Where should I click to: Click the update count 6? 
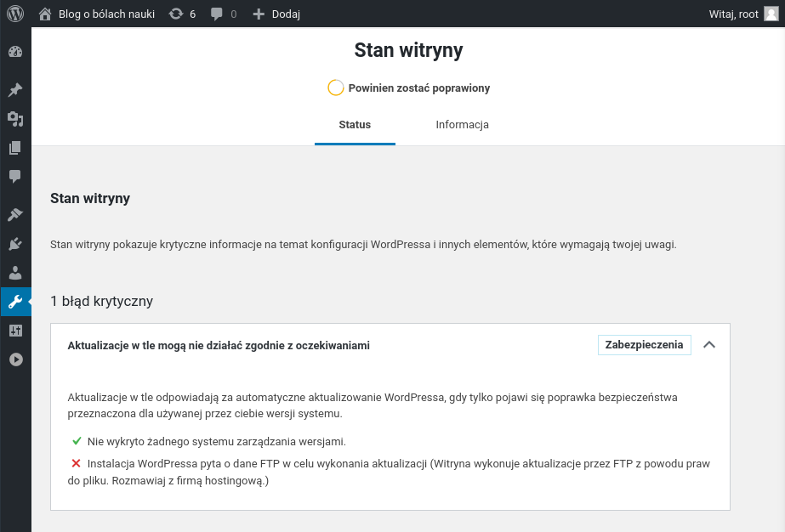click(192, 14)
